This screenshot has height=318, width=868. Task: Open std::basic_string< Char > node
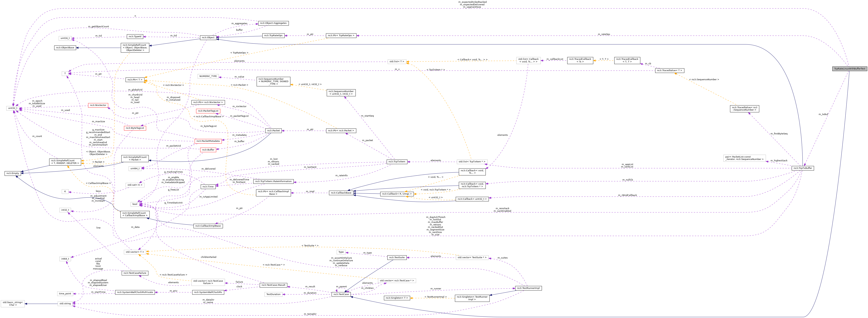13,303
